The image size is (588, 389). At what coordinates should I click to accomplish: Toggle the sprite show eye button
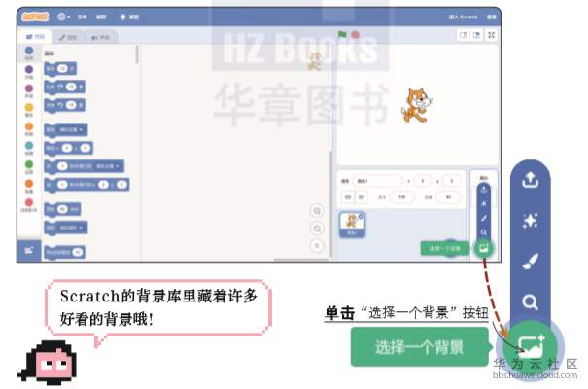pyautogui.click(x=348, y=197)
